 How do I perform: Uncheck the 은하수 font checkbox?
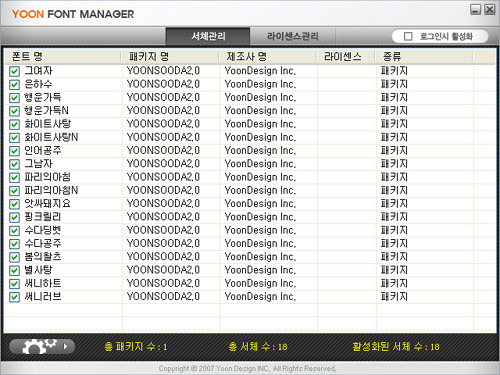pyautogui.click(x=14, y=85)
